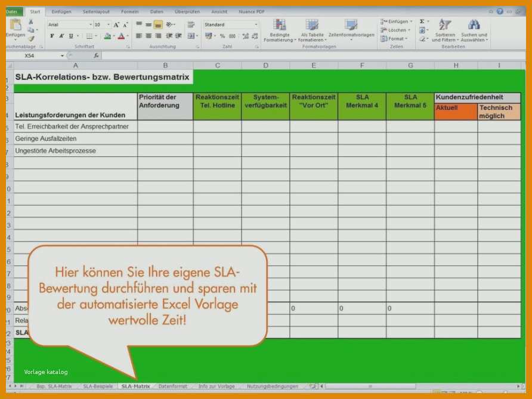
Task: Apply fill color bucket icon
Action: click(107, 36)
